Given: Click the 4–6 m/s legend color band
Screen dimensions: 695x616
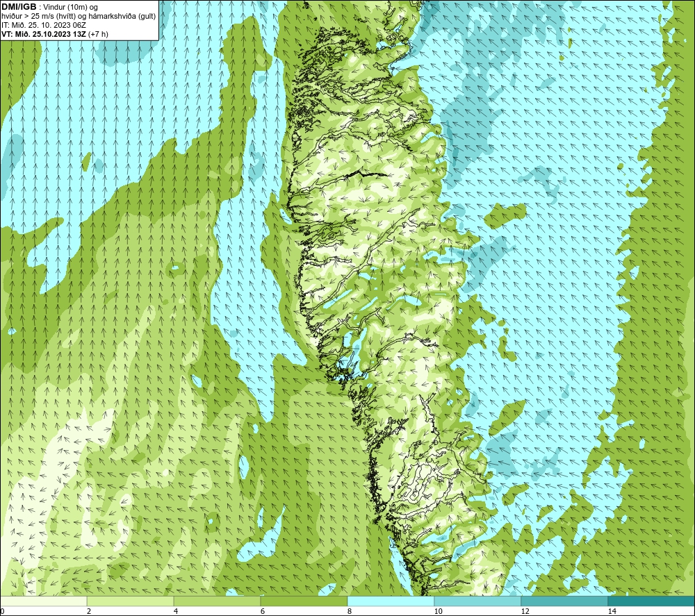Looking at the screenshot, I should pos(217,601).
